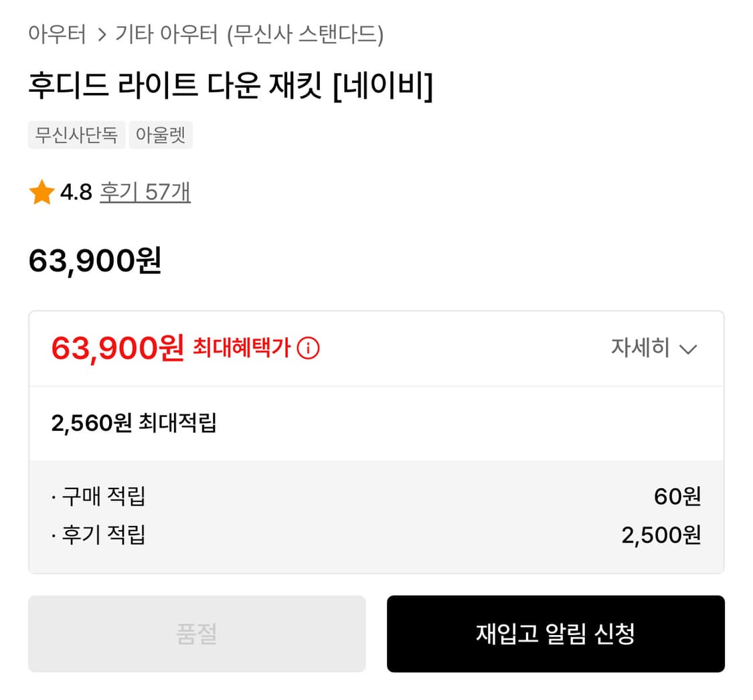Select the 아울렛 tag
The width and height of the screenshot is (753, 700).
point(161,135)
